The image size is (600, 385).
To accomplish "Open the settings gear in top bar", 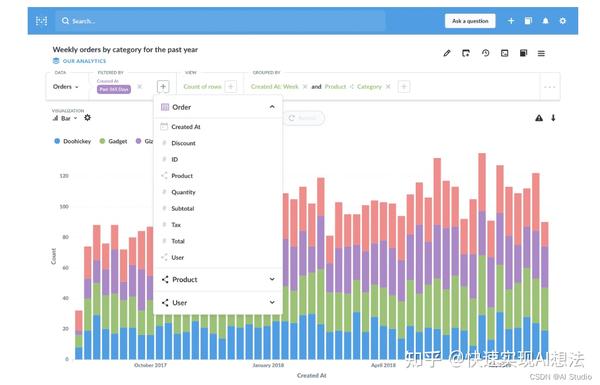I will pos(562,21).
